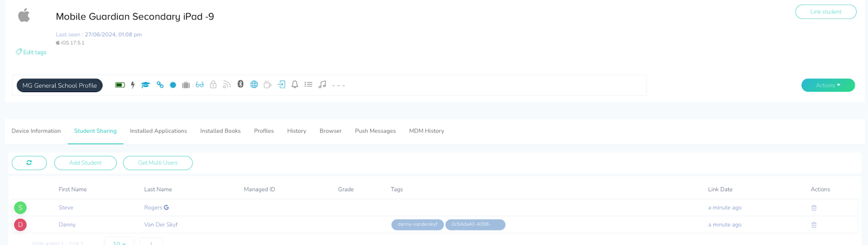Click the 0c64da40-4098- tag chip
868x245 pixels.
[x=475, y=224]
